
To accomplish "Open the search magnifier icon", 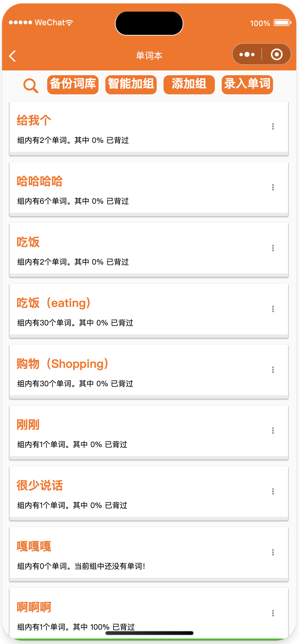I will (30, 85).
